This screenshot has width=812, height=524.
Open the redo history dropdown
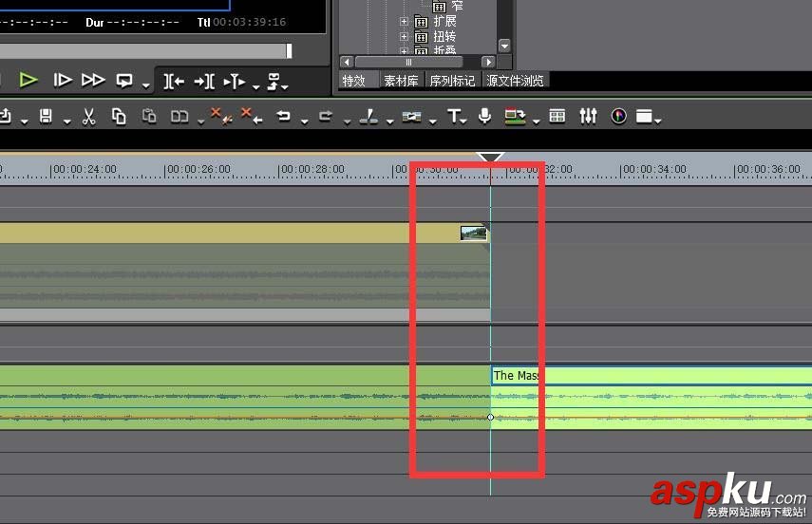click(348, 122)
